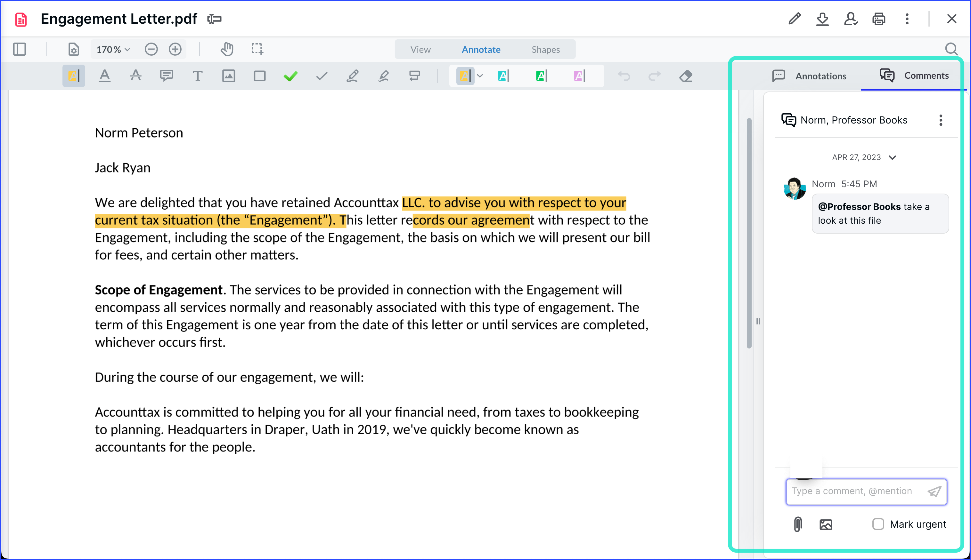
Task: Select the insert image tool
Action: 229,76
